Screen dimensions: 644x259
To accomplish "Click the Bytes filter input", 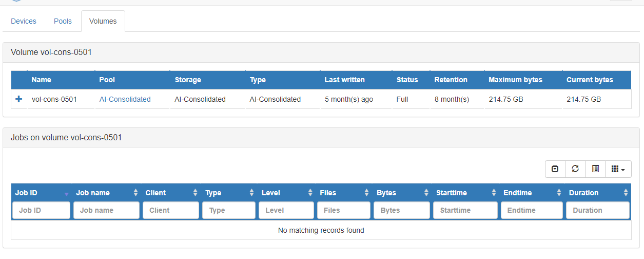I will coord(401,210).
